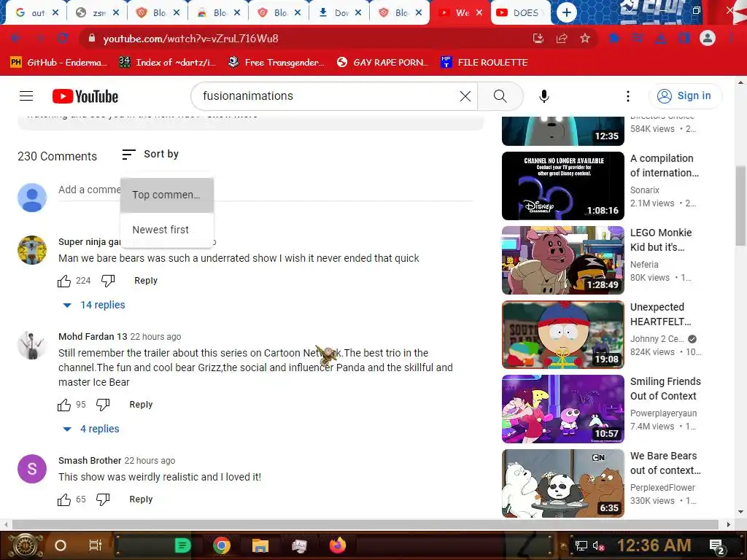Open FILE ROULETTE bookmark
This screenshot has width=747, height=560.
[x=484, y=63]
